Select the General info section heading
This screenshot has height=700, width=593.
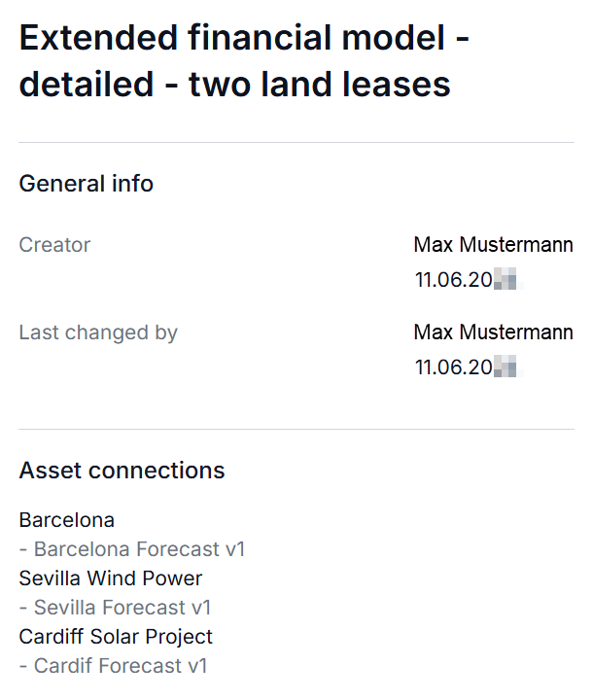click(x=87, y=184)
